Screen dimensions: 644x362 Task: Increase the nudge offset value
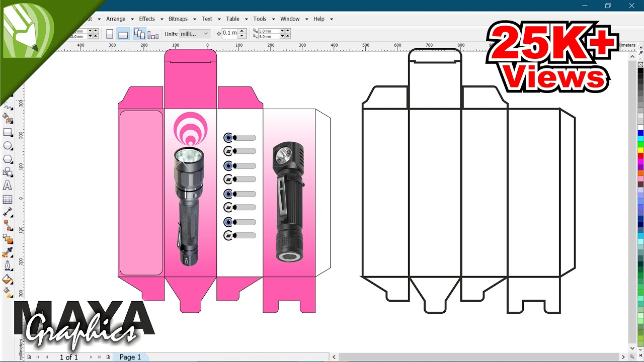click(242, 31)
